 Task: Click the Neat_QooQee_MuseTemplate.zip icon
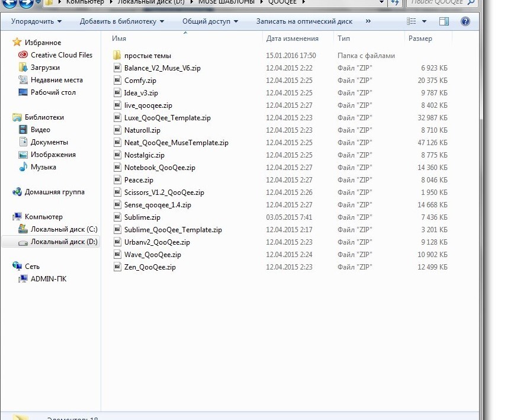coord(117,143)
